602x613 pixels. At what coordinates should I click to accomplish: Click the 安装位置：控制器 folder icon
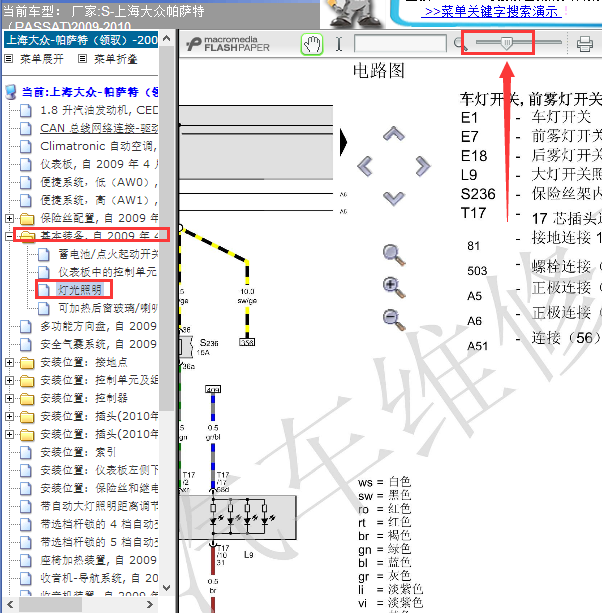27,399
